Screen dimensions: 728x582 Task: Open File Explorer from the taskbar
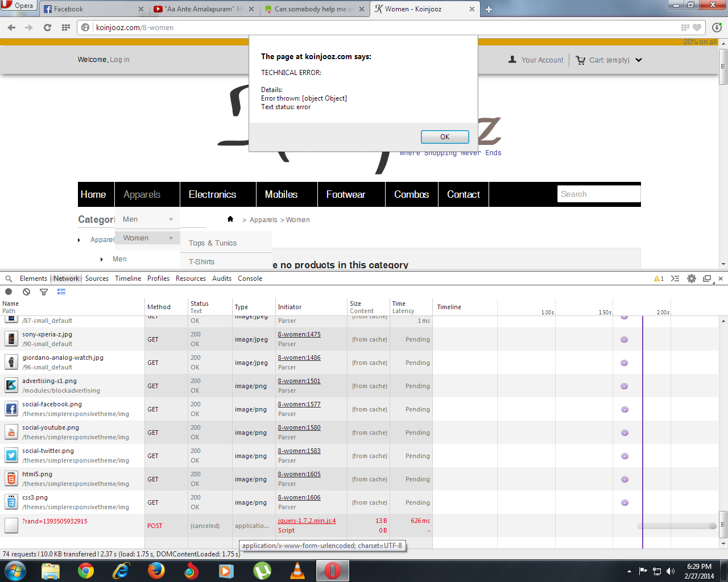point(51,571)
